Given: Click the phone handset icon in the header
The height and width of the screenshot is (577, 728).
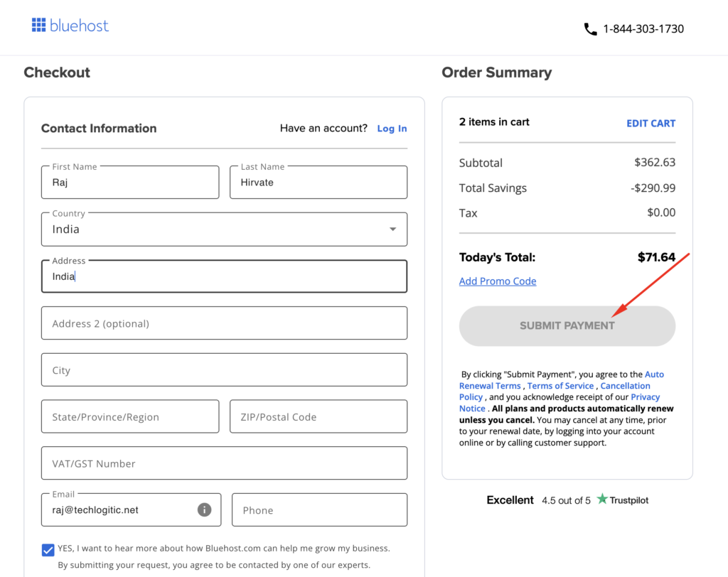Looking at the screenshot, I should click(590, 28).
